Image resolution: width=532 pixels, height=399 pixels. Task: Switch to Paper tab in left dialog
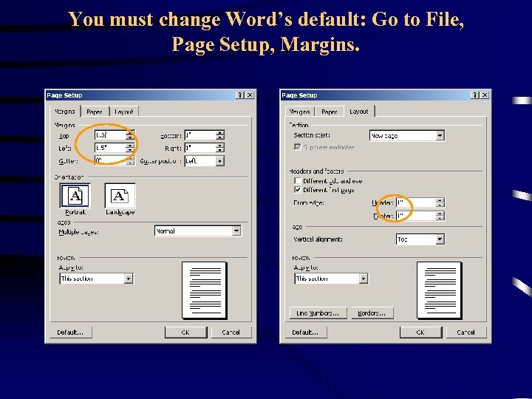[x=95, y=112]
